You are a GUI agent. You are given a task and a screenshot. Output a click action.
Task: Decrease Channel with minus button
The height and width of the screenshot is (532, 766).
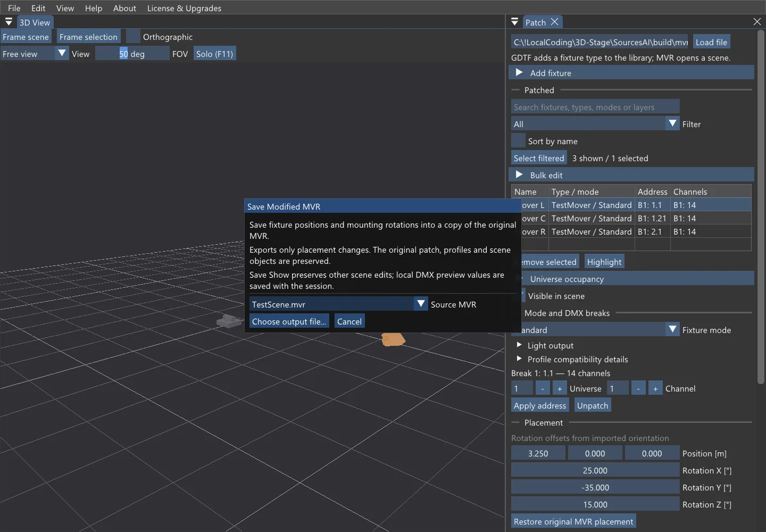point(638,388)
